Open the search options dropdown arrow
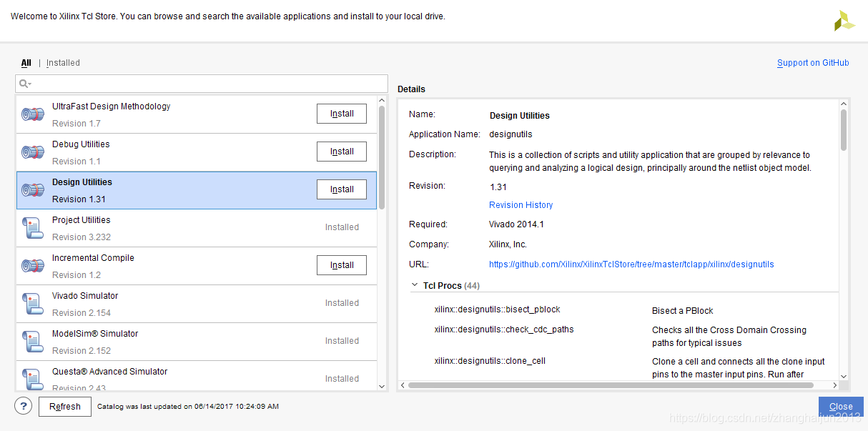Image resolution: width=868 pixels, height=431 pixels. (x=30, y=84)
